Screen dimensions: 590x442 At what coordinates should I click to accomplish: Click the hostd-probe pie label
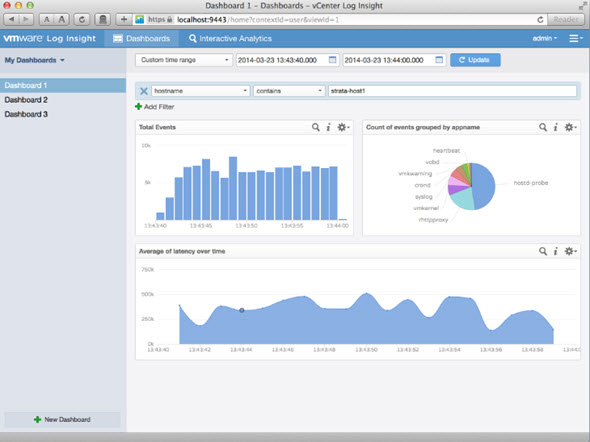[x=531, y=183]
